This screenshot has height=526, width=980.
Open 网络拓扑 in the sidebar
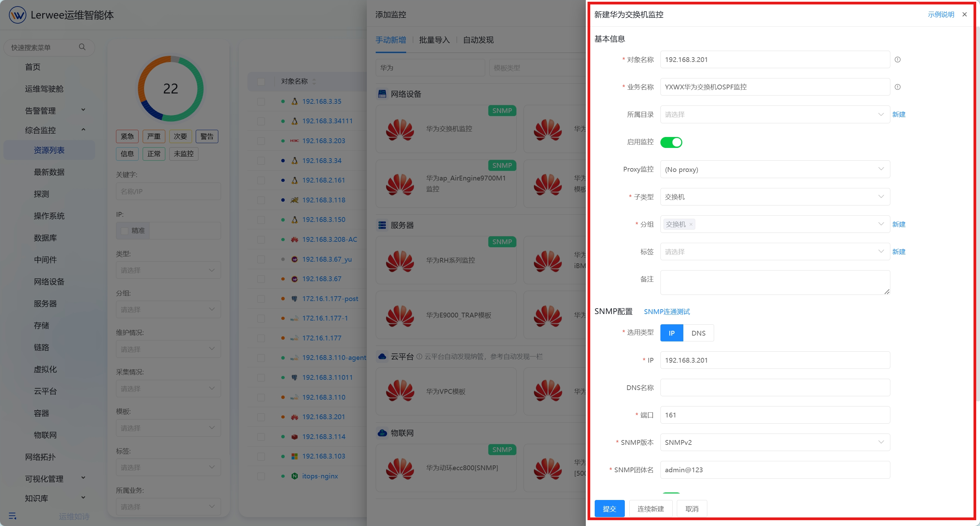pos(40,457)
